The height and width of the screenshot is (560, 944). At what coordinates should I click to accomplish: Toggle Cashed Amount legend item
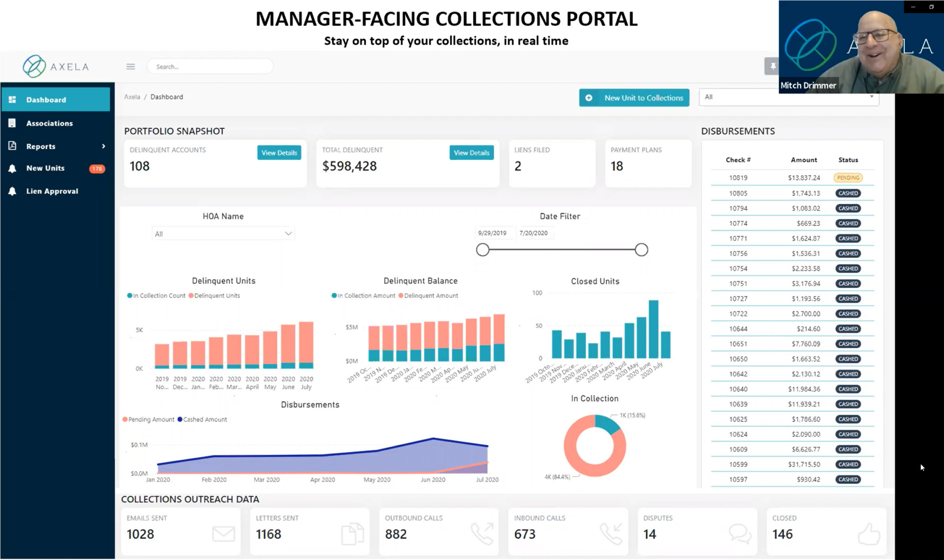coord(202,419)
